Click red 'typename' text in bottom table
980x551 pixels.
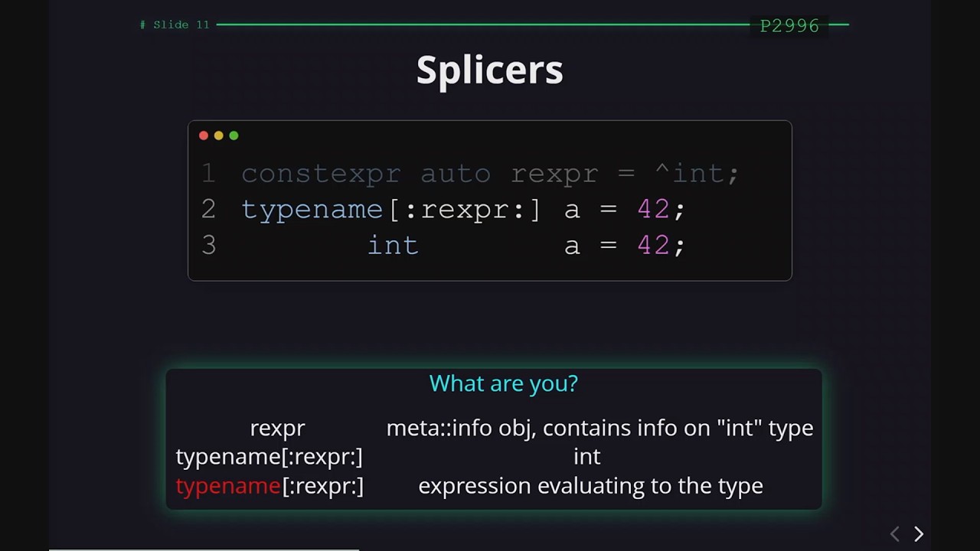click(228, 486)
